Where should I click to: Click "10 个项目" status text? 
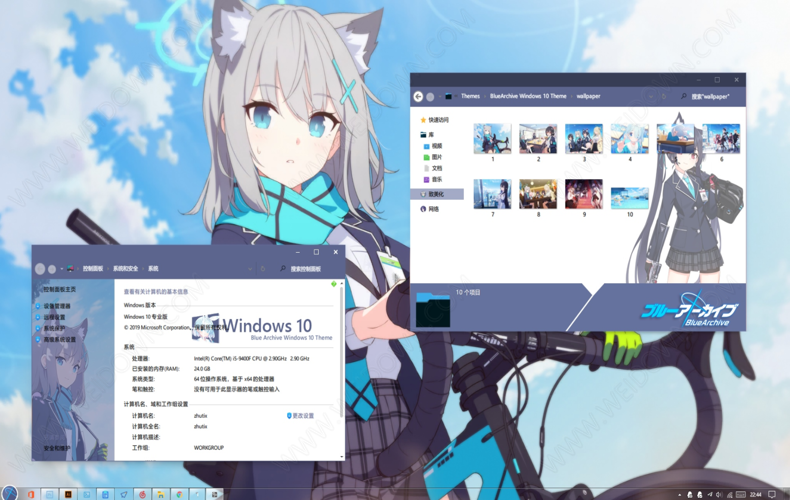click(x=468, y=292)
